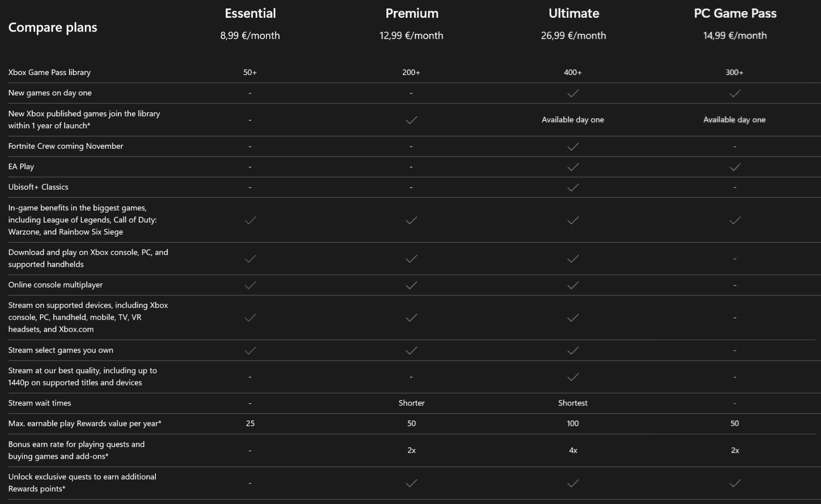Click Essential checkmark for Online console multiplayer

pyautogui.click(x=250, y=285)
